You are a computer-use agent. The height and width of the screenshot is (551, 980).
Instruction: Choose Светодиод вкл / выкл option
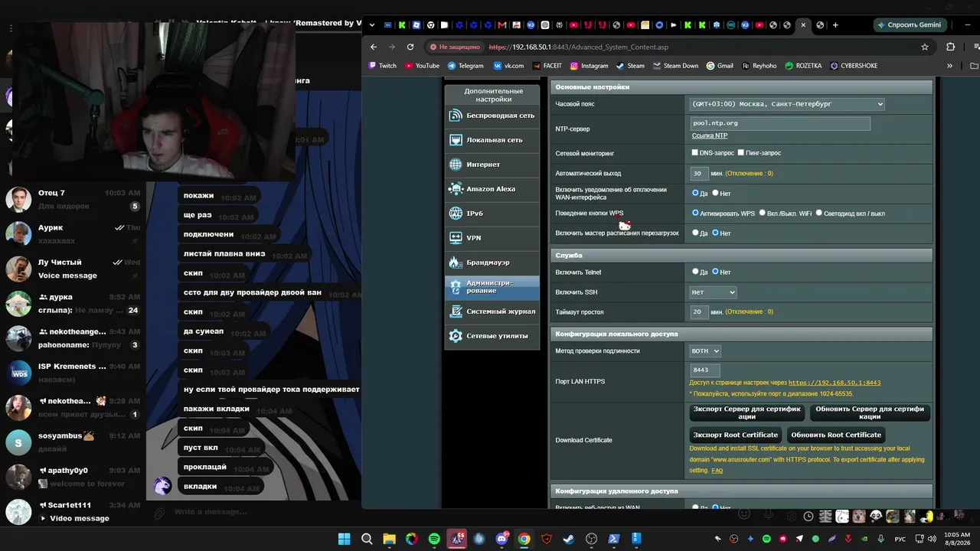(x=819, y=213)
